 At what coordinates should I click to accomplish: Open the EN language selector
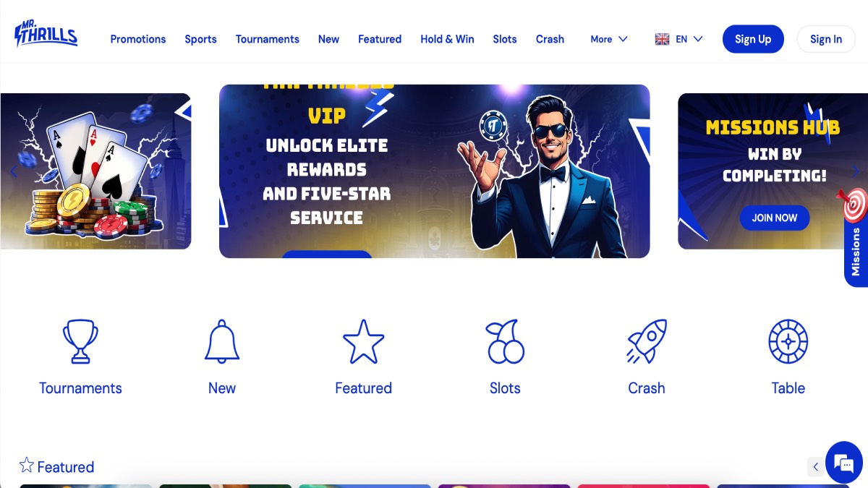point(678,39)
